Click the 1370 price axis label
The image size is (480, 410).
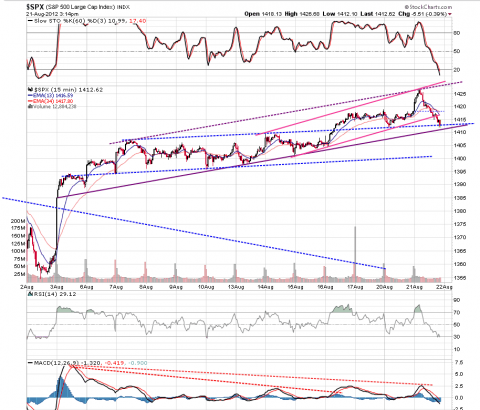(x=460, y=238)
